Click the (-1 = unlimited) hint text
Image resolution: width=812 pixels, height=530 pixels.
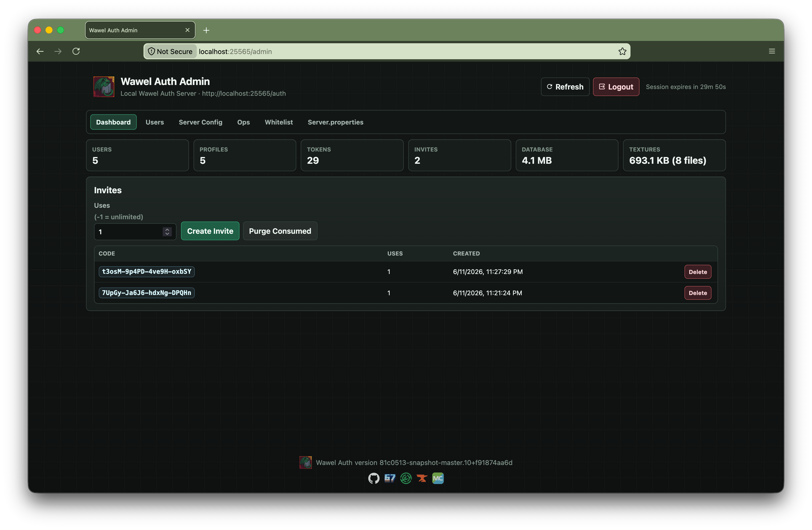(118, 217)
